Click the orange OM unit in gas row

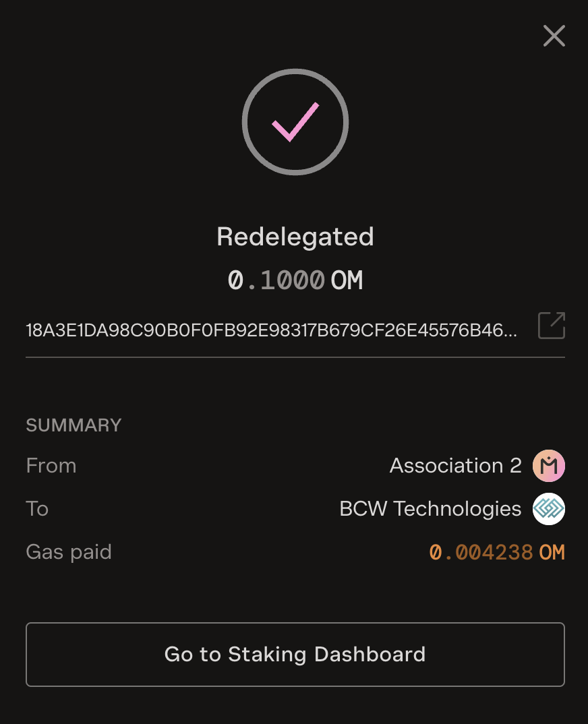tap(552, 553)
